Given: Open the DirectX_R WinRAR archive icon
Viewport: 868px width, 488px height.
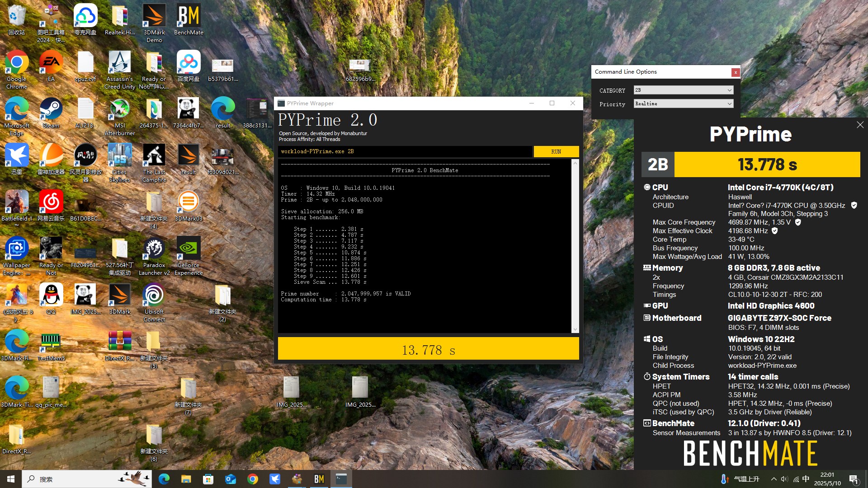Looking at the screenshot, I should click(120, 345).
